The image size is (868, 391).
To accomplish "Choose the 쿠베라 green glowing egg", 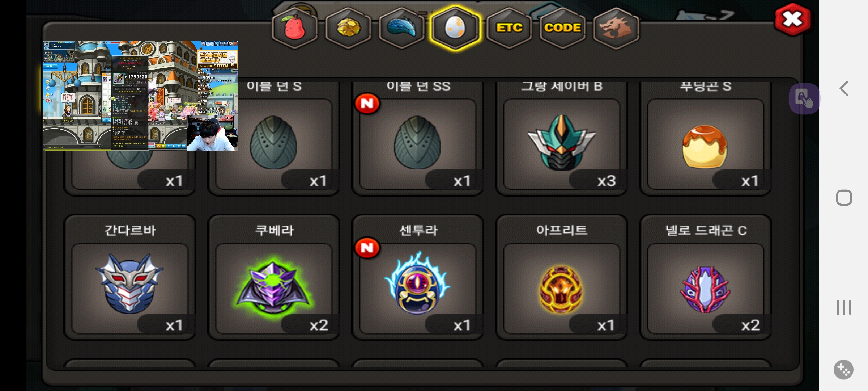I will point(274,277).
